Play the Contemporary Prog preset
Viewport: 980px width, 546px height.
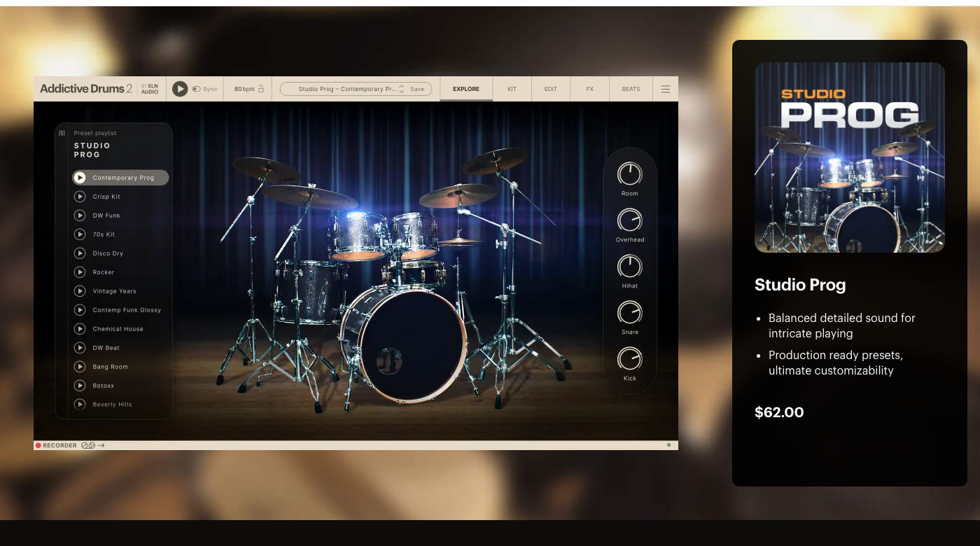click(80, 178)
